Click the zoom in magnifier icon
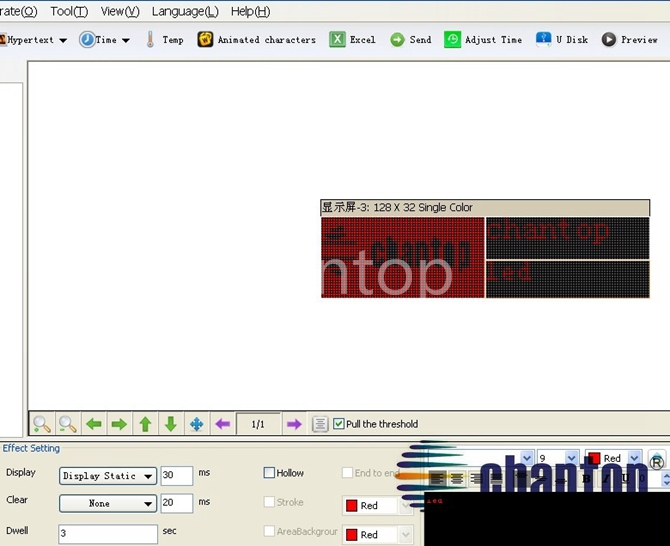 point(42,424)
